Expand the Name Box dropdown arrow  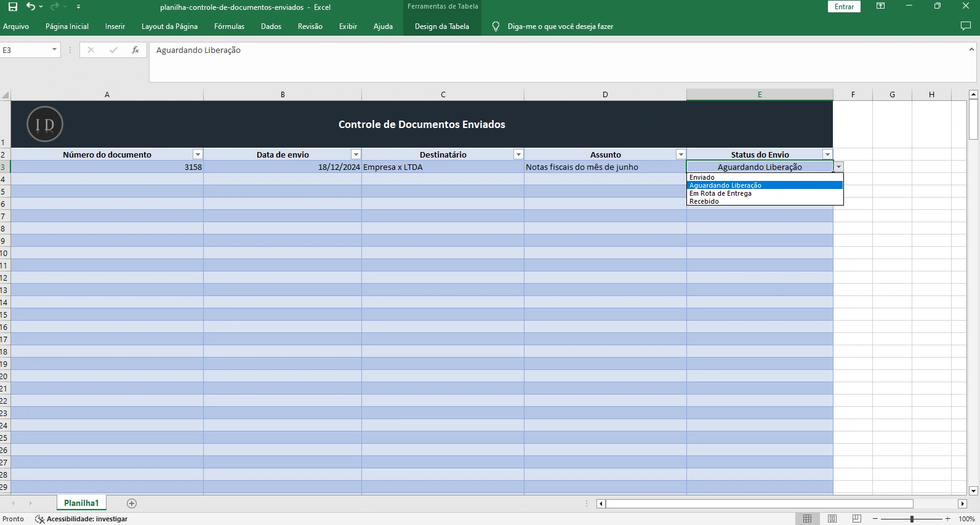(54, 50)
